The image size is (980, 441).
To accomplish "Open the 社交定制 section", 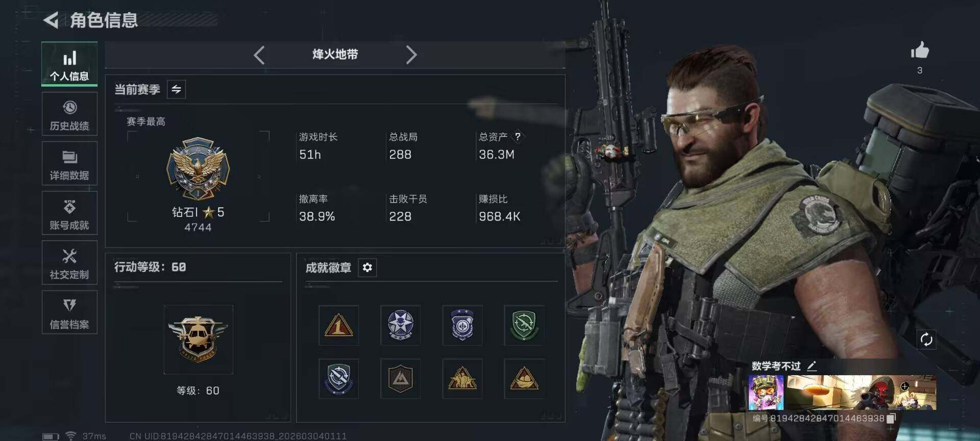I will (x=69, y=262).
